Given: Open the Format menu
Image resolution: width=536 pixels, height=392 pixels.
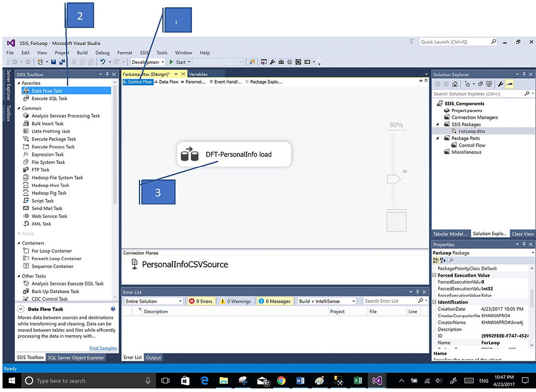Looking at the screenshot, I should (x=125, y=52).
